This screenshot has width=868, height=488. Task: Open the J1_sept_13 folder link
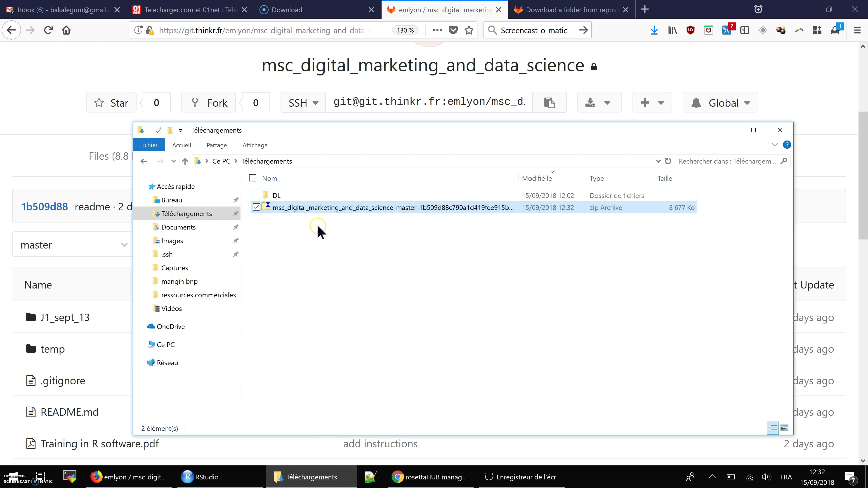pos(65,317)
